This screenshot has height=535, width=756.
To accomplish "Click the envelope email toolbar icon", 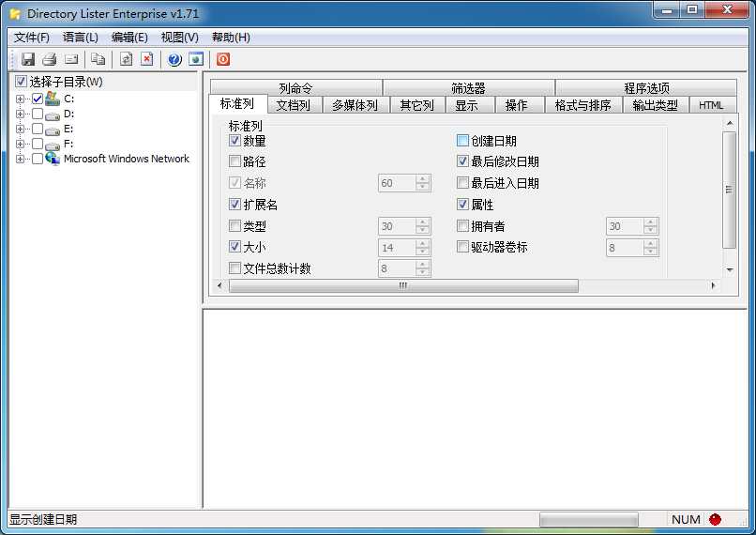I will 71,59.
